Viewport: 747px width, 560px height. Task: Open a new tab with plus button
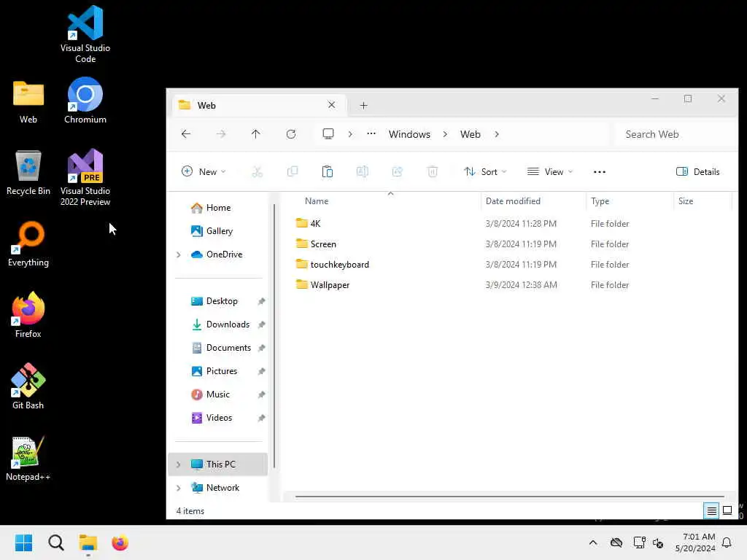tap(363, 106)
